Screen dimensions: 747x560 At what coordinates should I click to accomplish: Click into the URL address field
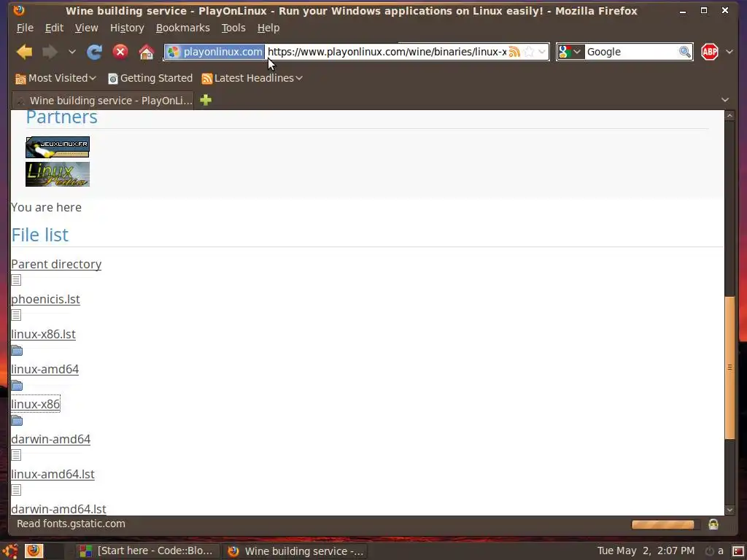click(387, 52)
